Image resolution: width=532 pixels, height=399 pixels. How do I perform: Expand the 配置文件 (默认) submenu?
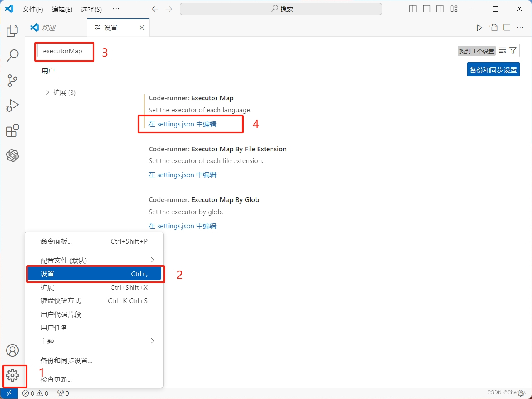94,260
